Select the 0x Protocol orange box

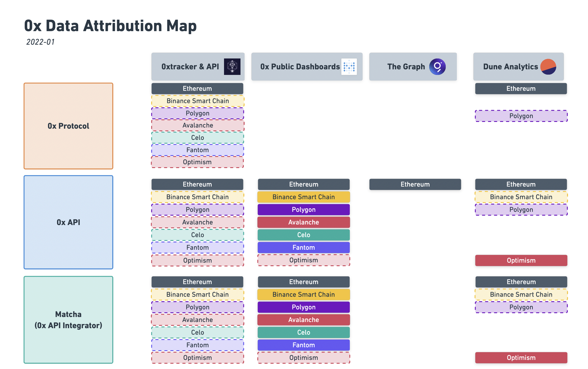point(69,126)
